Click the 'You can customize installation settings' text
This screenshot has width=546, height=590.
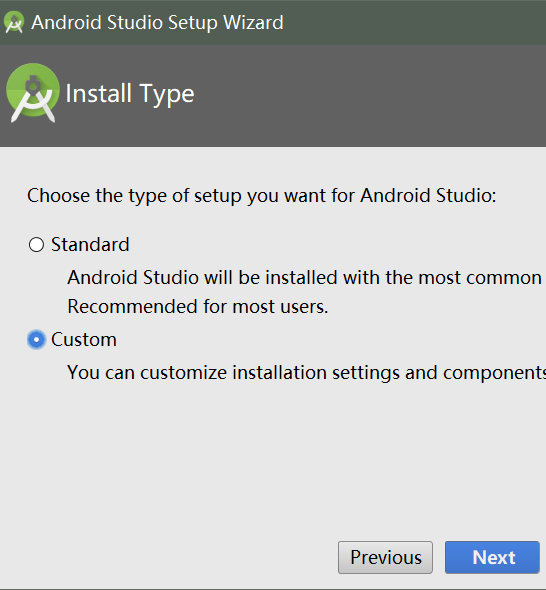click(x=307, y=373)
